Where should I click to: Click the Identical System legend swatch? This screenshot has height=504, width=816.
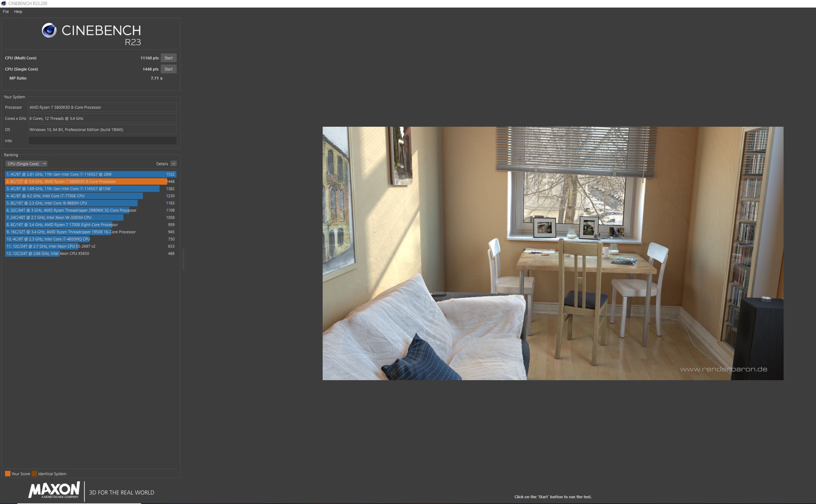click(34, 474)
